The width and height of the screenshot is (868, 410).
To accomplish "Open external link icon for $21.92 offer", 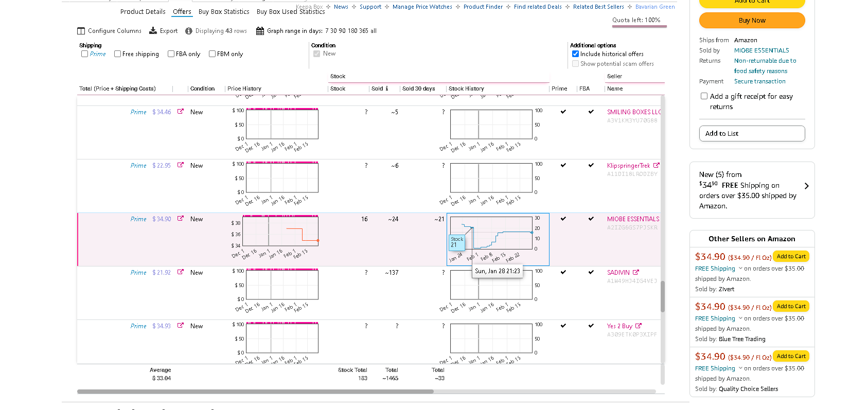I will 181,272.
